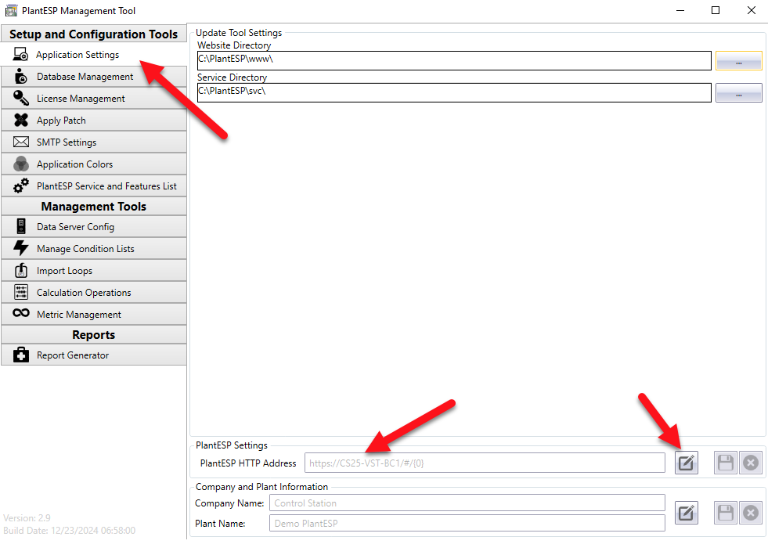Click the License Management key icon
The height and width of the screenshot is (540, 768).
pyautogui.click(x=21, y=98)
